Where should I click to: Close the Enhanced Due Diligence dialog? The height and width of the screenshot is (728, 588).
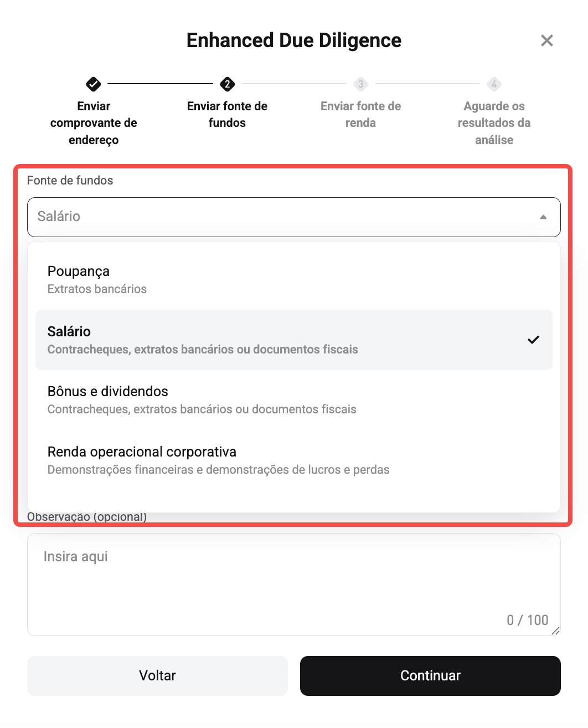tap(546, 40)
